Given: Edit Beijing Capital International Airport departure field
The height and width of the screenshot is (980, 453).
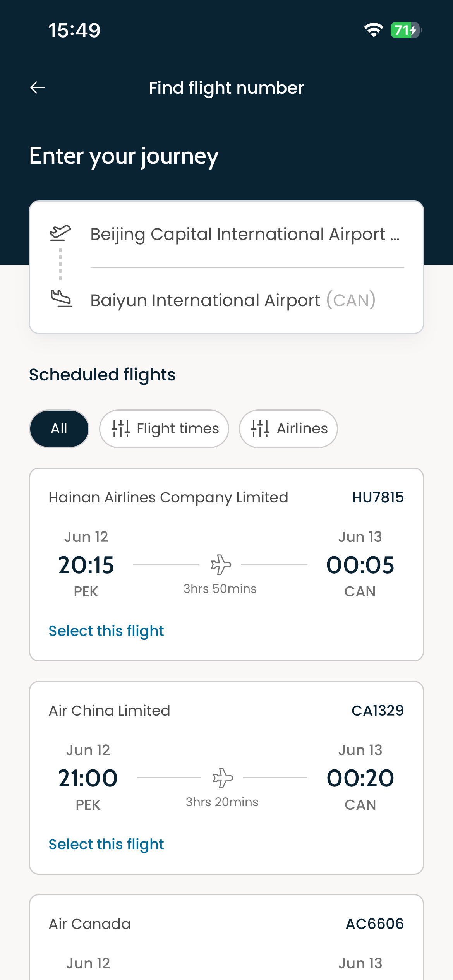Looking at the screenshot, I should (x=247, y=234).
